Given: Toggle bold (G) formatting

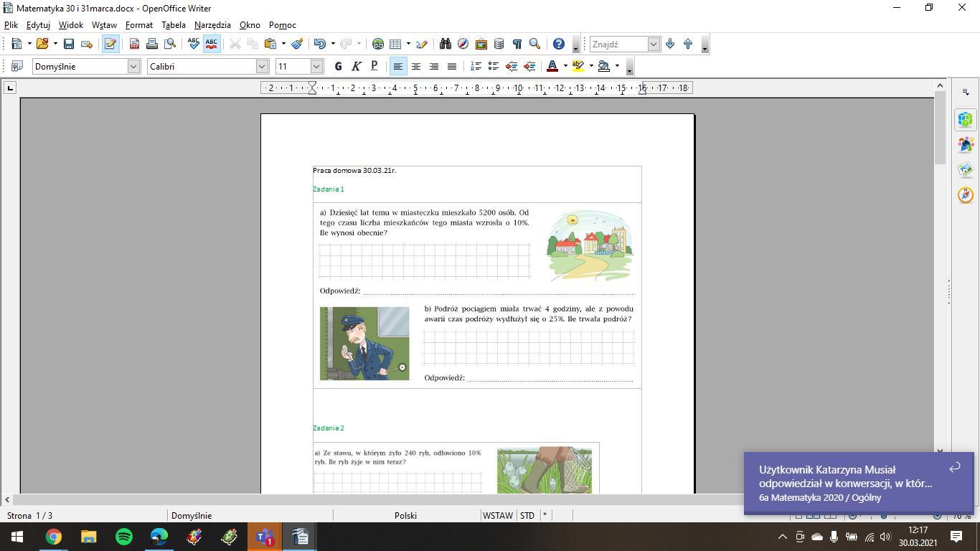Looking at the screenshot, I should (x=339, y=66).
